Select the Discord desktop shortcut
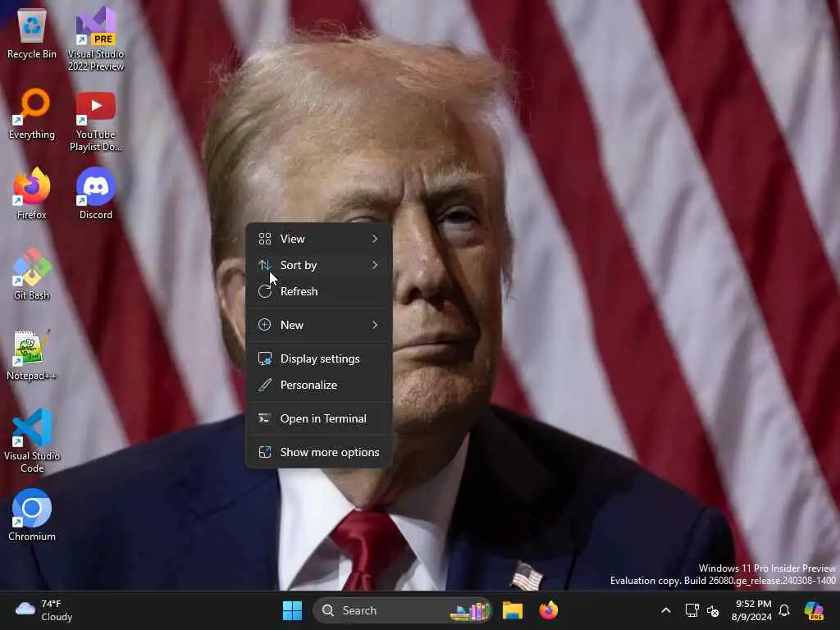The height and width of the screenshot is (630, 840). 96,194
